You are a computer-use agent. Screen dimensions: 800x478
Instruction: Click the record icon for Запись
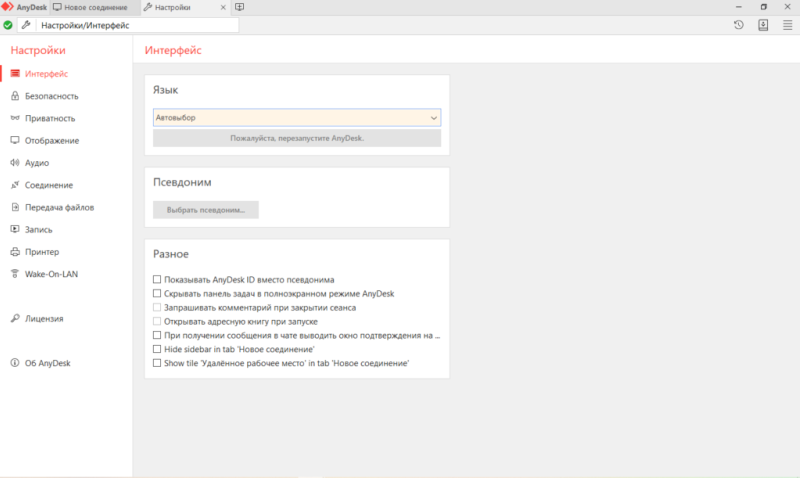click(15, 229)
